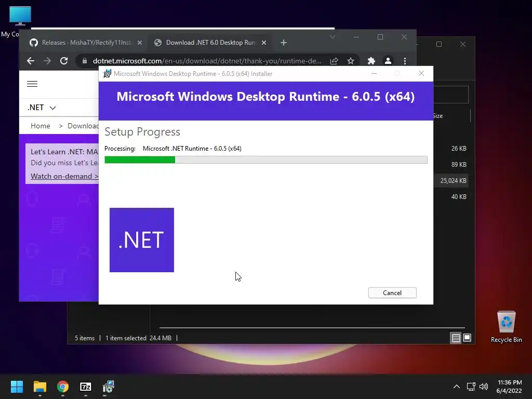Go back in Chrome
The image size is (532, 399).
[31, 61]
